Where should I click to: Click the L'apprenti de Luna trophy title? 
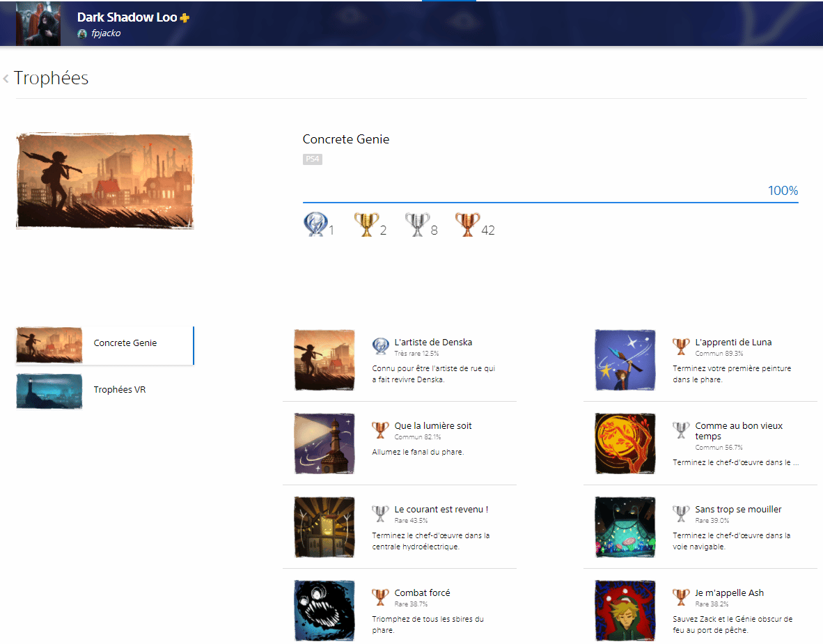pyautogui.click(x=733, y=343)
